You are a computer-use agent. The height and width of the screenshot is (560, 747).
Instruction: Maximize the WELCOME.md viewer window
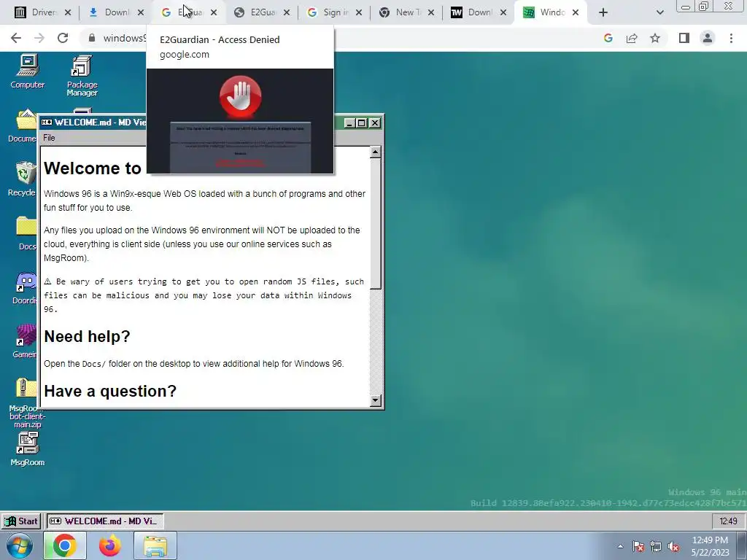pyautogui.click(x=362, y=122)
